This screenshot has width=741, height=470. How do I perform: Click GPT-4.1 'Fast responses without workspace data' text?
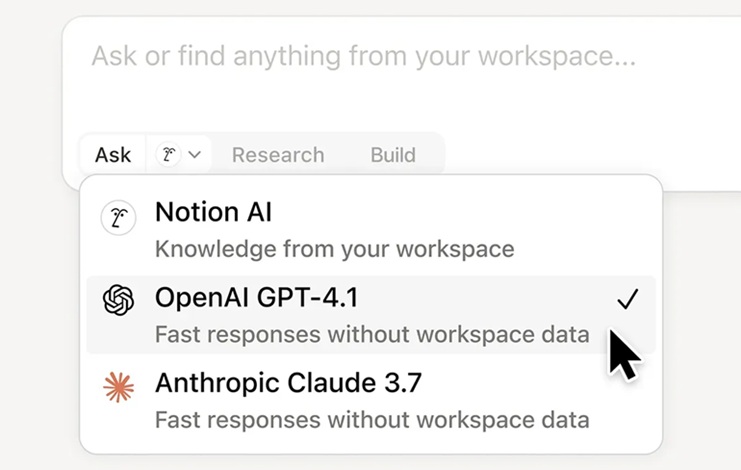point(372,334)
